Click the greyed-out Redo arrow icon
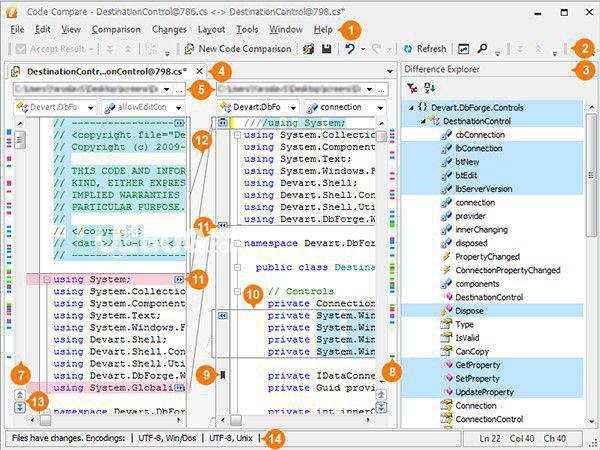Image resolution: width=600 pixels, height=450 pixels. point(377,49)
